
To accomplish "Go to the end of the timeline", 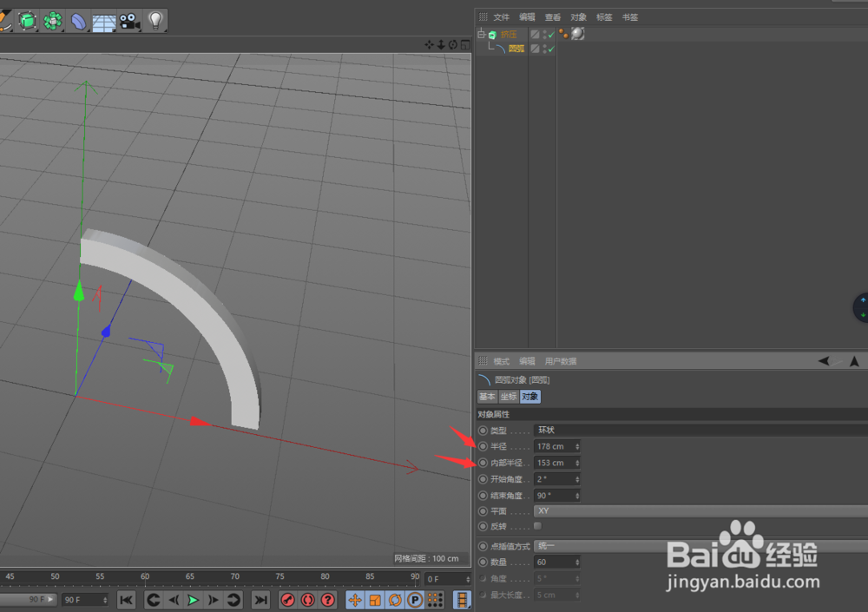I will [260, 600].
